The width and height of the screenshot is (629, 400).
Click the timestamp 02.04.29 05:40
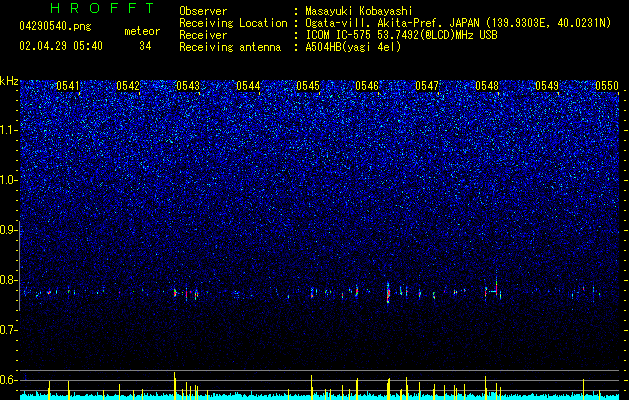coord(61,46)
